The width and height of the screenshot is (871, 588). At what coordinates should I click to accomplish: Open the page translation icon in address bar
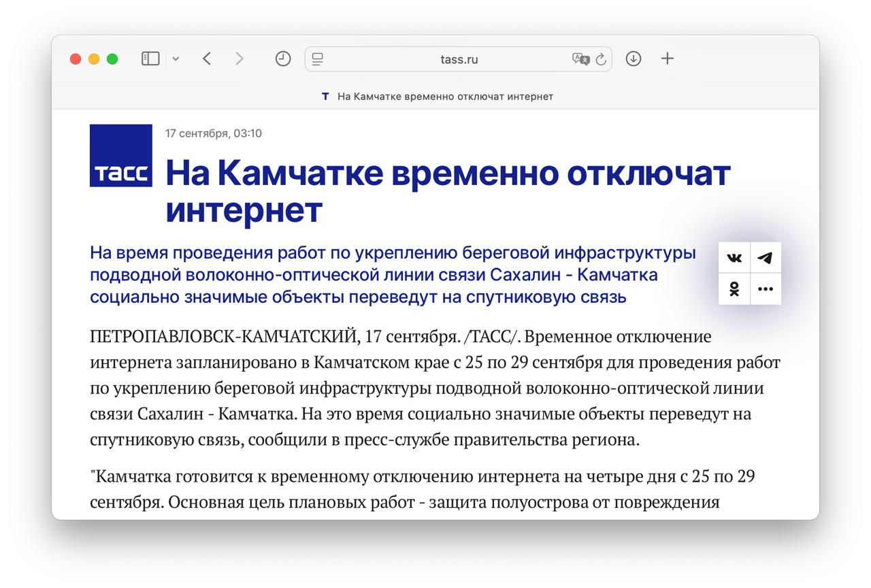pyautogui.click(x=581, y=59)
